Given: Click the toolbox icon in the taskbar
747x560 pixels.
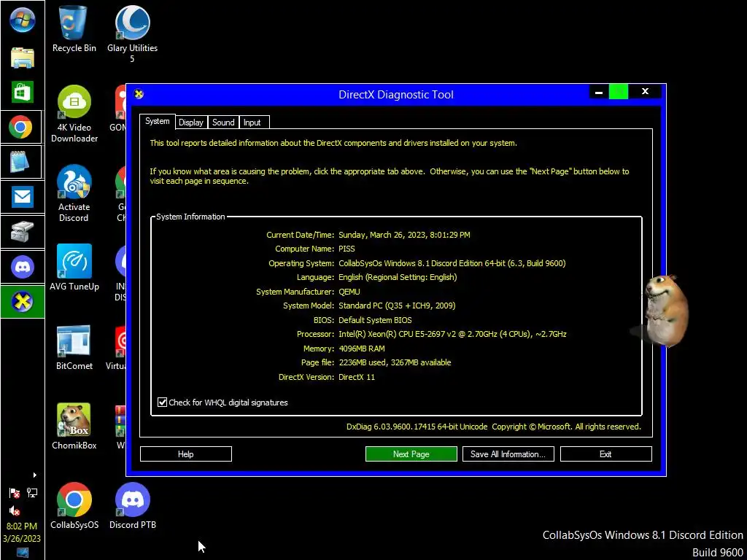Looking at the screenshot, I should 22,232.
